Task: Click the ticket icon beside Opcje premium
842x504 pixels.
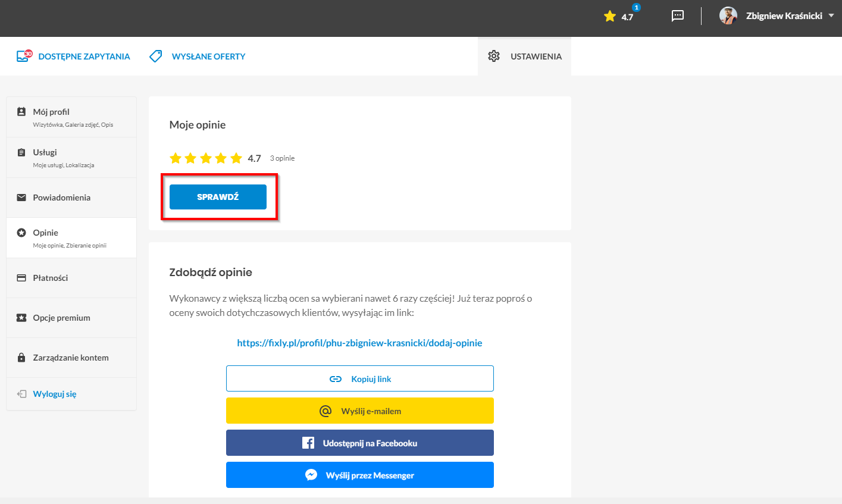Action: tap(21, 318)
